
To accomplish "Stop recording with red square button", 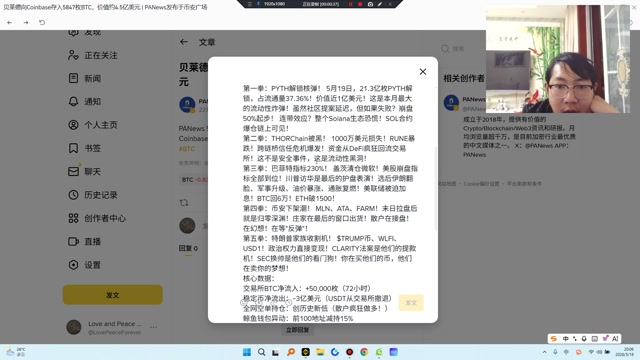I will coord(360,4).
